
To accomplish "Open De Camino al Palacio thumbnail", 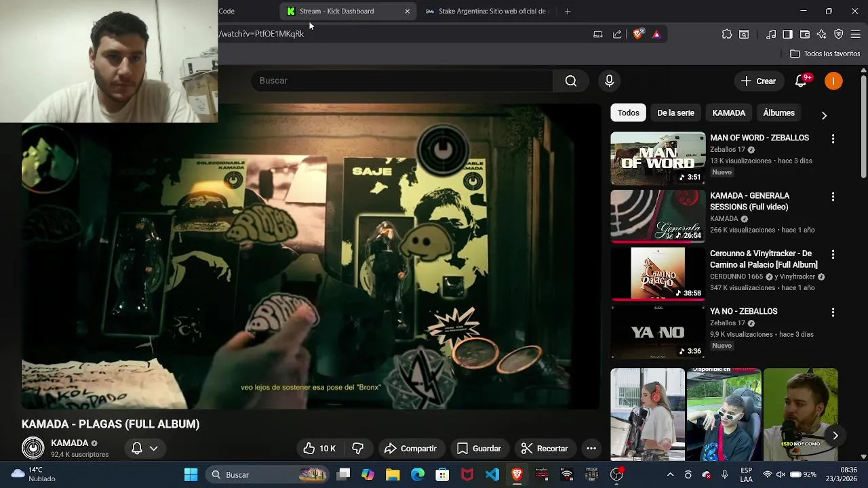I will [x=658, y=274].
